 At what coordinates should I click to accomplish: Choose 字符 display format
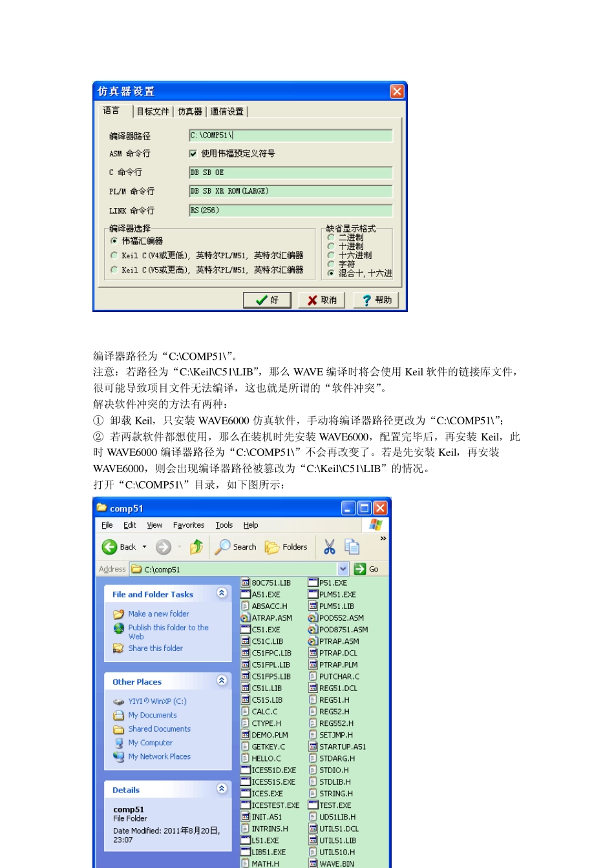(x=331, y=264)
